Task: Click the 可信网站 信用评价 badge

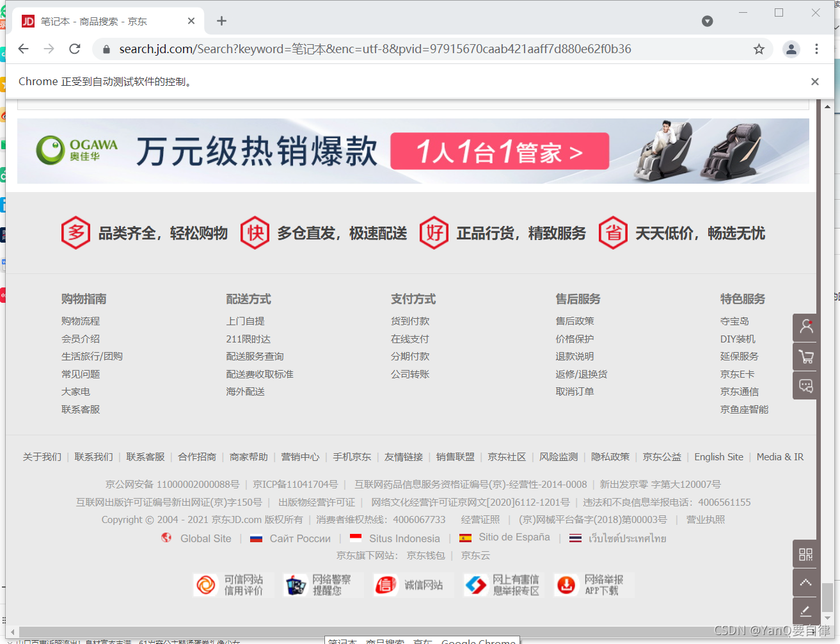Action: coord(234,585)
